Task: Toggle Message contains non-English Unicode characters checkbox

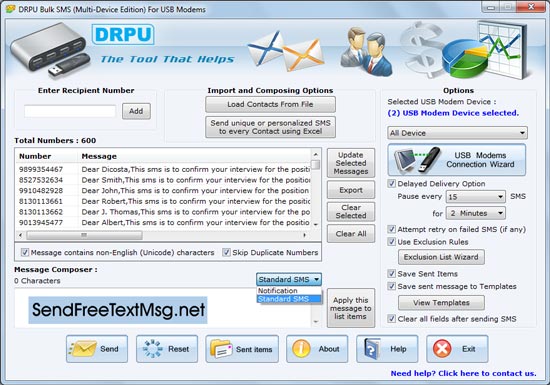Action: 25,252
